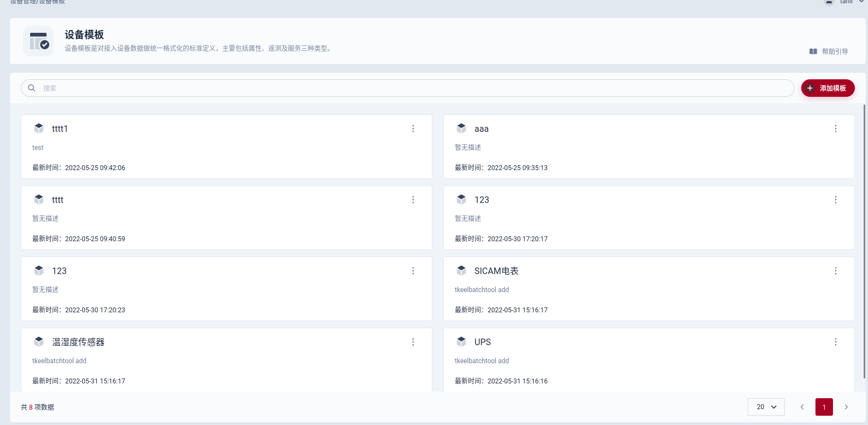Expand the page size dropdown showing 20

coord(766,407)
